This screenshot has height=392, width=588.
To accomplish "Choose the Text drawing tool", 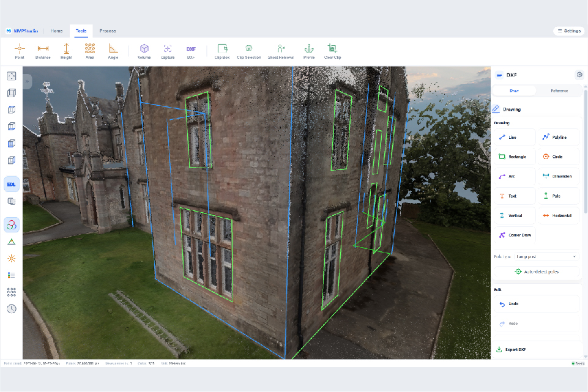I will (515, 196).
